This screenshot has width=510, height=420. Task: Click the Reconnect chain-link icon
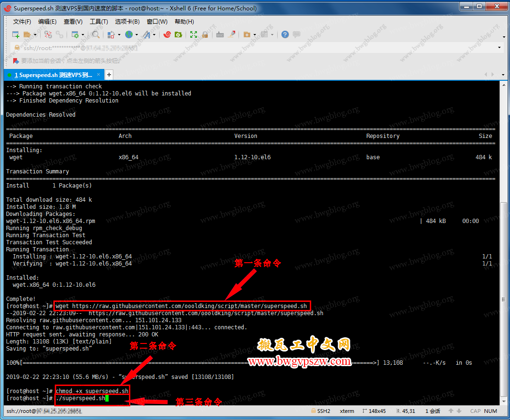pos(59,34)
